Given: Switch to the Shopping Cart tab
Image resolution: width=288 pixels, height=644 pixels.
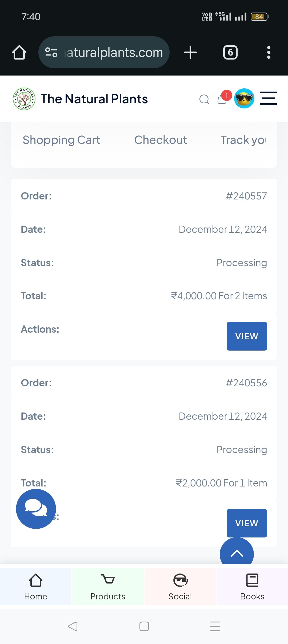Looking at the screenshot, I should [61, 140].
